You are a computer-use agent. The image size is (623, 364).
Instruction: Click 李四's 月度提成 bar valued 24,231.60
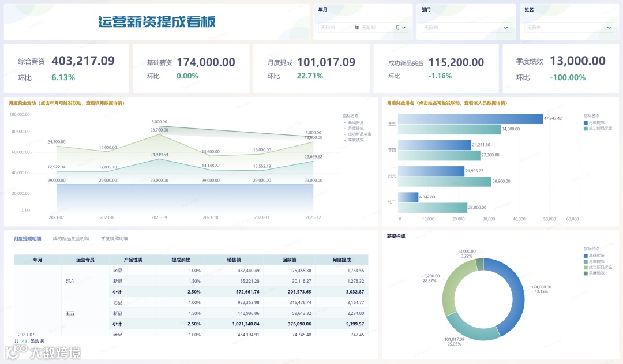tap(435, 145)
